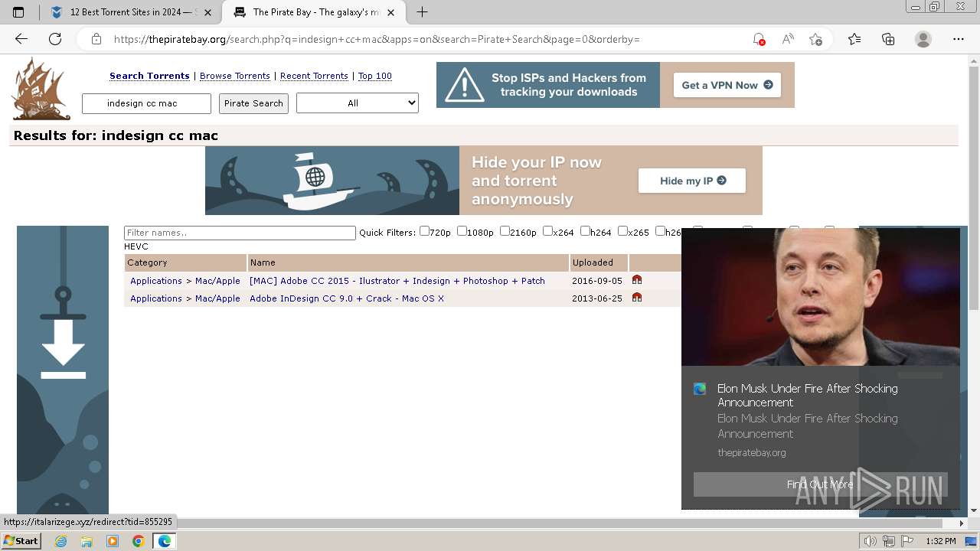Enable the 2160p quick filter
Image resolution: width=980 pixels, height=551 pixels.
(x=505, y=231)
